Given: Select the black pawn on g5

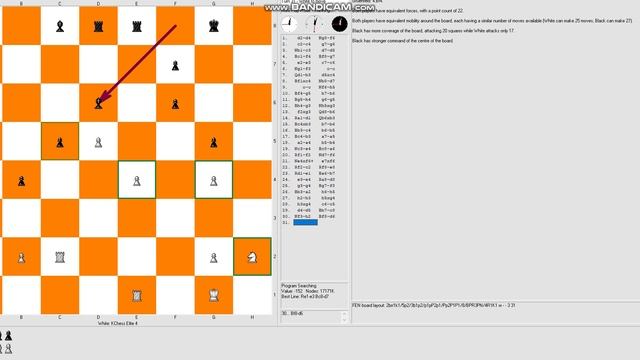Looking at the screenshot, I should click(x=214, y=142).
